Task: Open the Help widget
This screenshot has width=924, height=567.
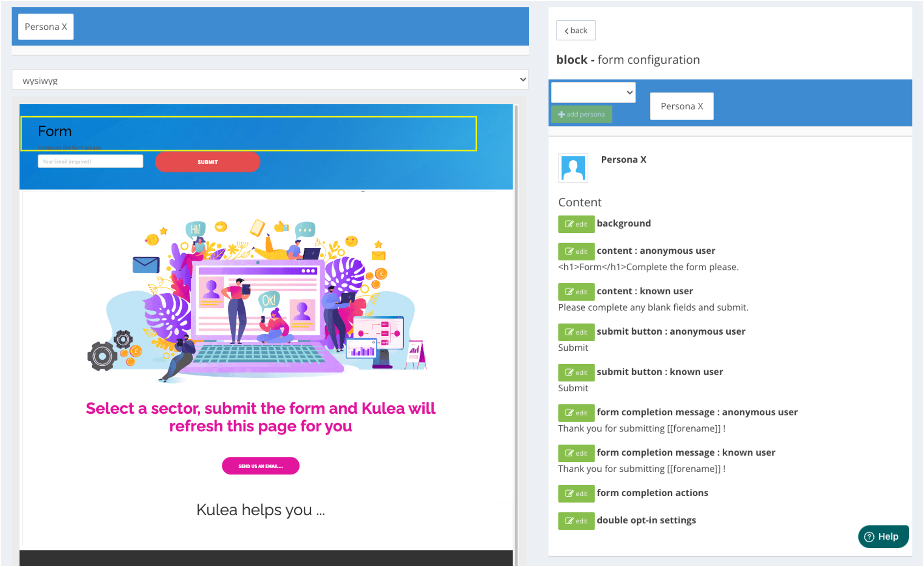Action: pyautogui.click(x=883, y=536)
